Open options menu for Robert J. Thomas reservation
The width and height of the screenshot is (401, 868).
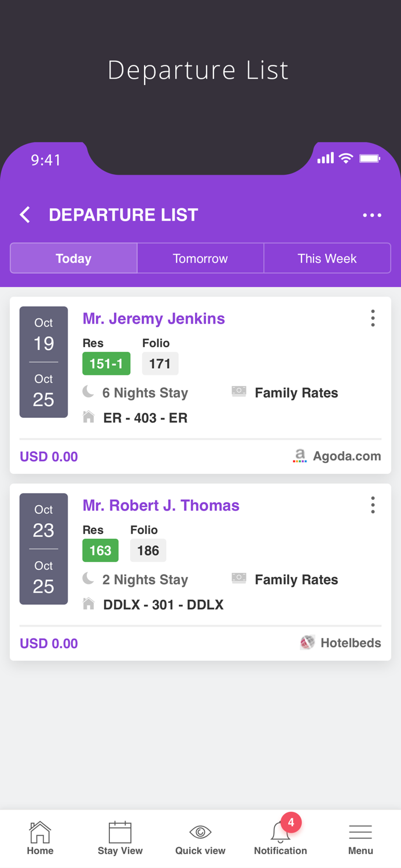pyautogui.click(x=373, y=505)
